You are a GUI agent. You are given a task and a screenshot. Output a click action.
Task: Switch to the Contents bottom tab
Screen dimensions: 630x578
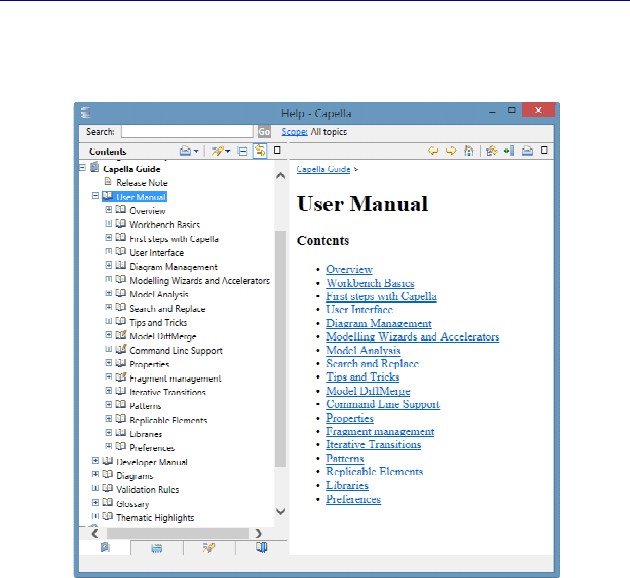105,547
